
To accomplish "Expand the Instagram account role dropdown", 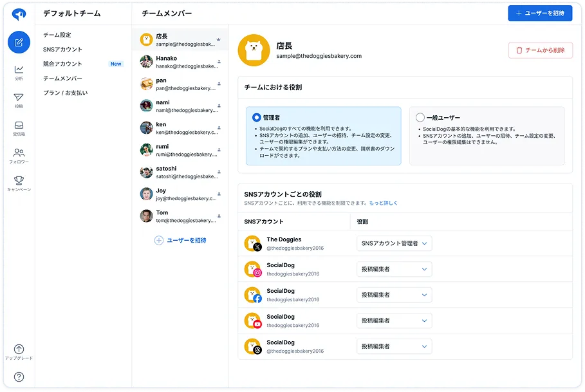I will coord(394,269).
